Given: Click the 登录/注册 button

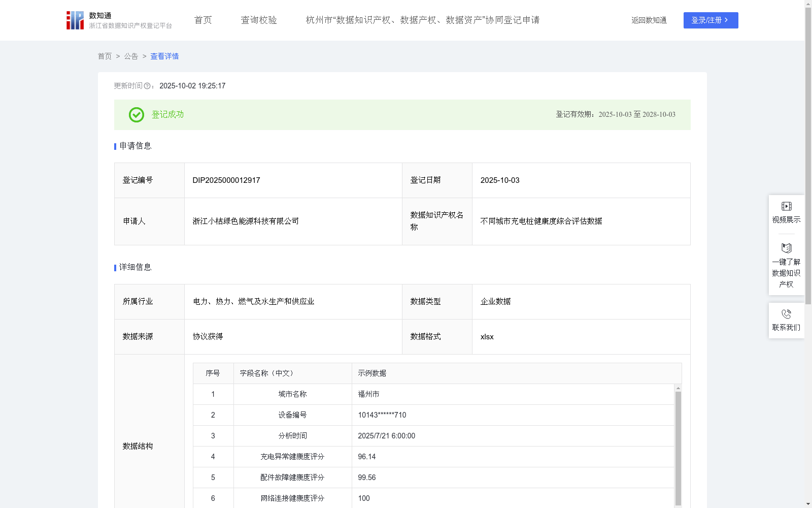Looking at the screenshot, I should (710, 20).
